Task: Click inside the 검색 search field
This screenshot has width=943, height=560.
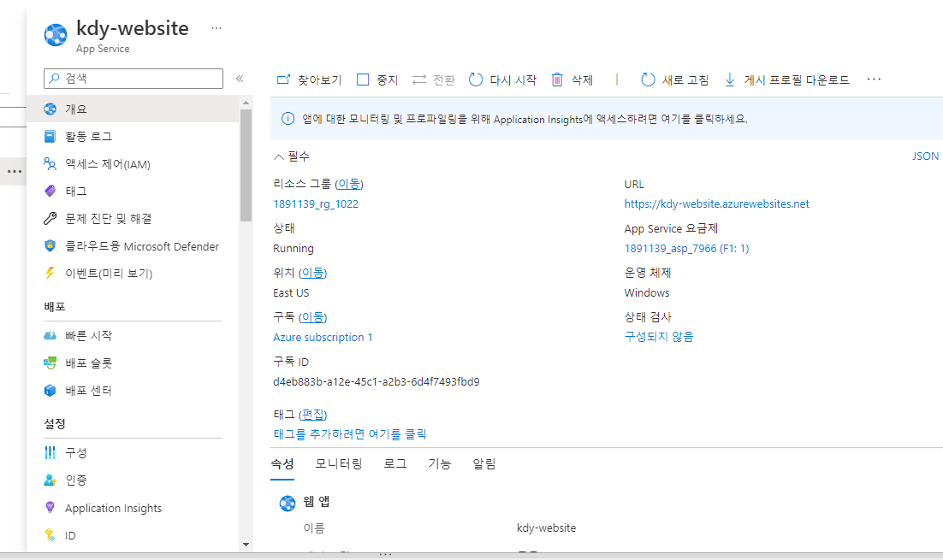Action: [133, 78]
